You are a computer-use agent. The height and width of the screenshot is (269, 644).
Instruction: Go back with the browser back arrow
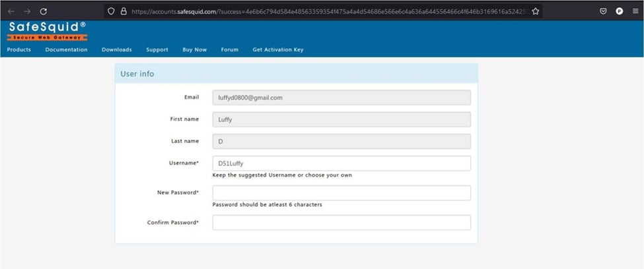tap(11, 11)
